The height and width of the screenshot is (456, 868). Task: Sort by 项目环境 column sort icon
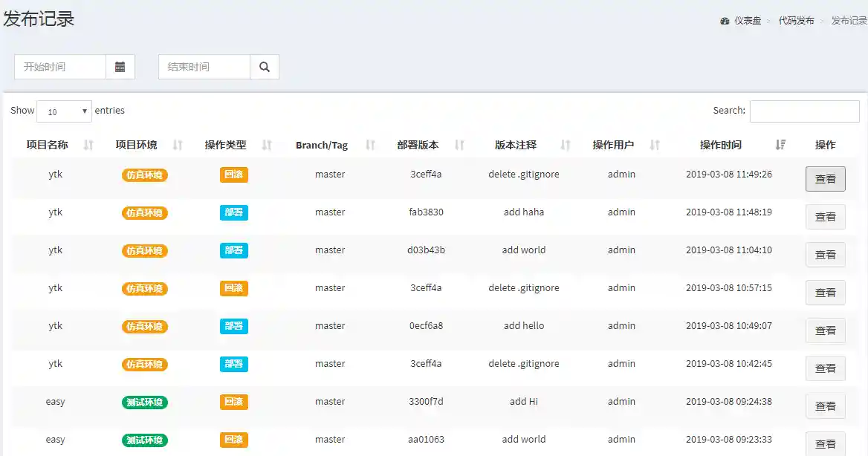click(x=178, y=145)
